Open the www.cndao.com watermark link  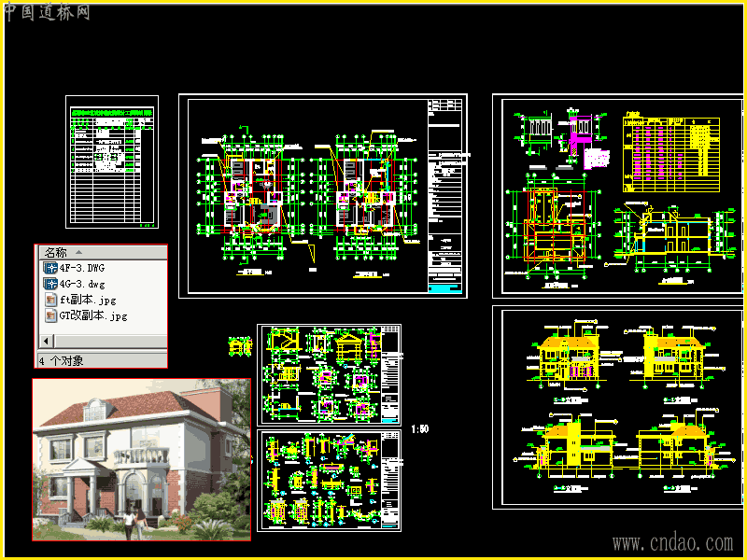672,542
